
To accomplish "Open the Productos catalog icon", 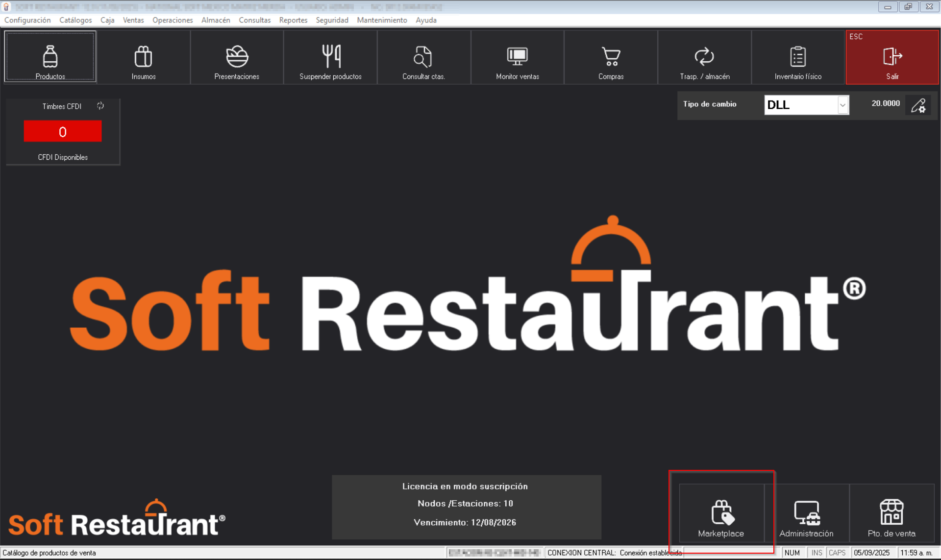I will (x=50, y=57).
